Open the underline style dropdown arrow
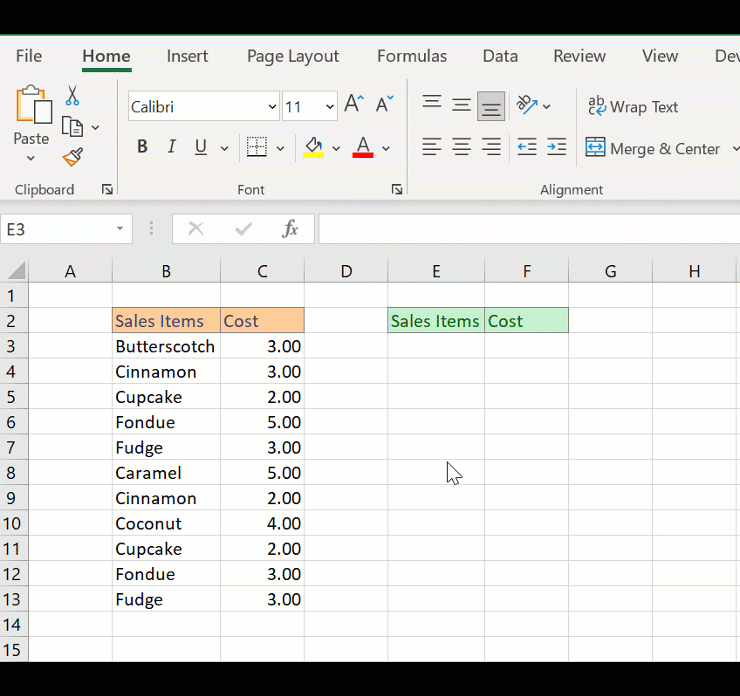The width and height of the screenshot is (740, 696). coord(225,149)
